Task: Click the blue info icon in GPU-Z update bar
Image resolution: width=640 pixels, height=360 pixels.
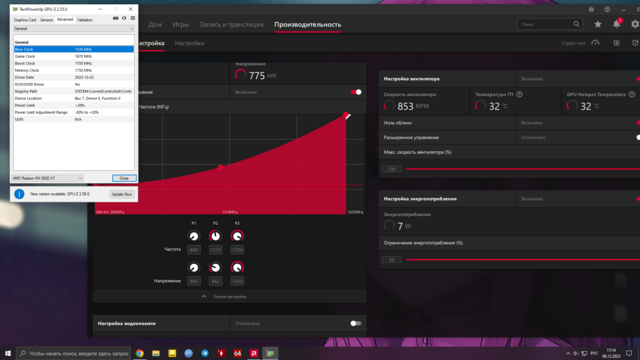Action: [x=19, y=194]
